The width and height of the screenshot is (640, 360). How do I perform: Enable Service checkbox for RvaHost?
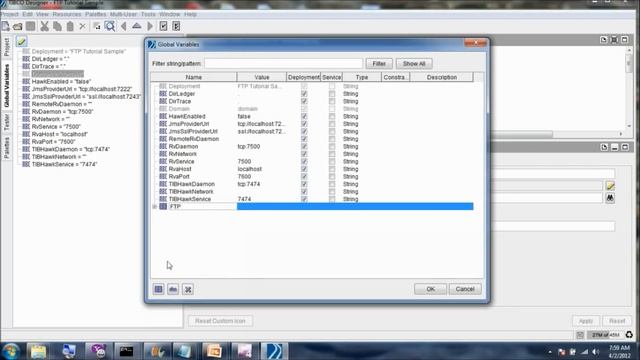(x=332, y=169)
